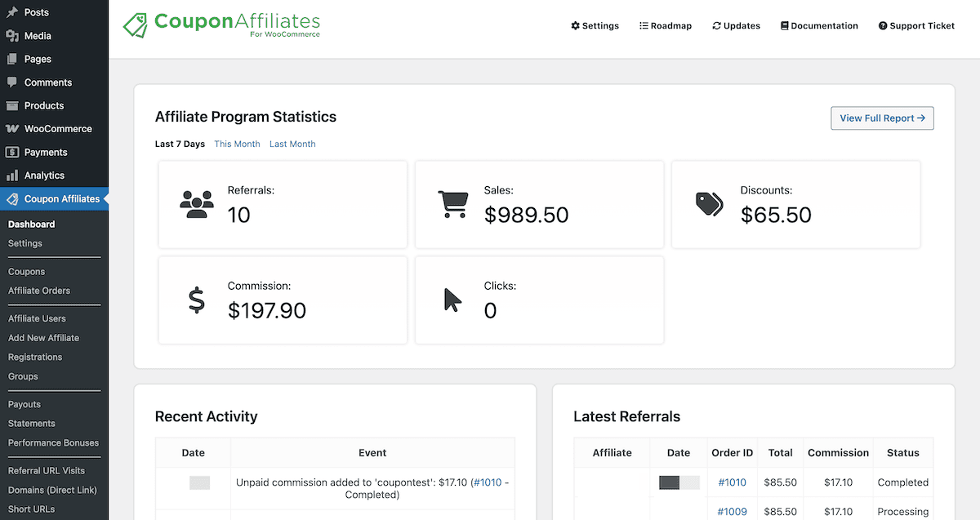980x520 pixels.
Task: Open order #1010 in Latest Referrals
Action: pos(732,482)
